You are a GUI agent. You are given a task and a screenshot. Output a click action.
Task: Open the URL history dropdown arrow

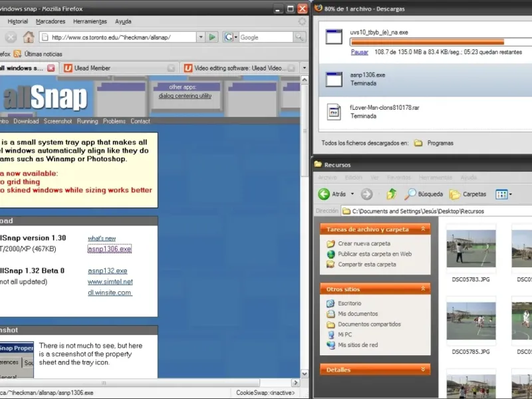tap(201, 37)
